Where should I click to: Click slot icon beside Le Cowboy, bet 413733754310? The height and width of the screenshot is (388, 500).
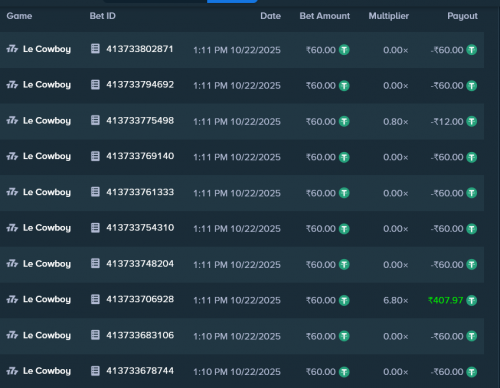12,228
